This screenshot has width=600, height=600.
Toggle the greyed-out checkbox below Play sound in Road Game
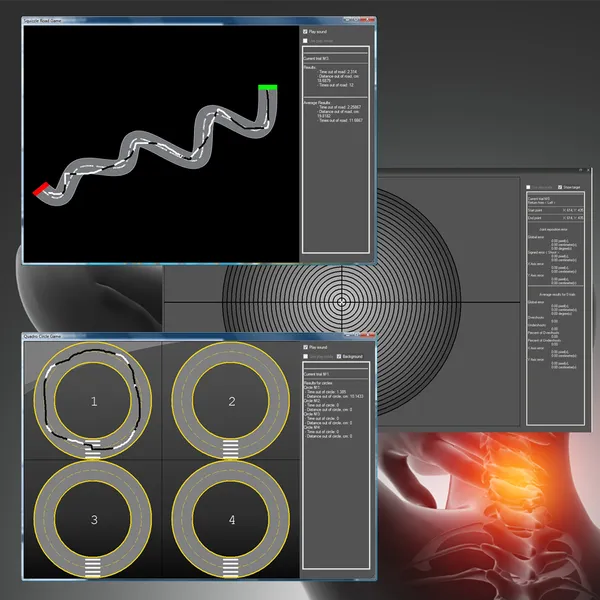point(305,41)
